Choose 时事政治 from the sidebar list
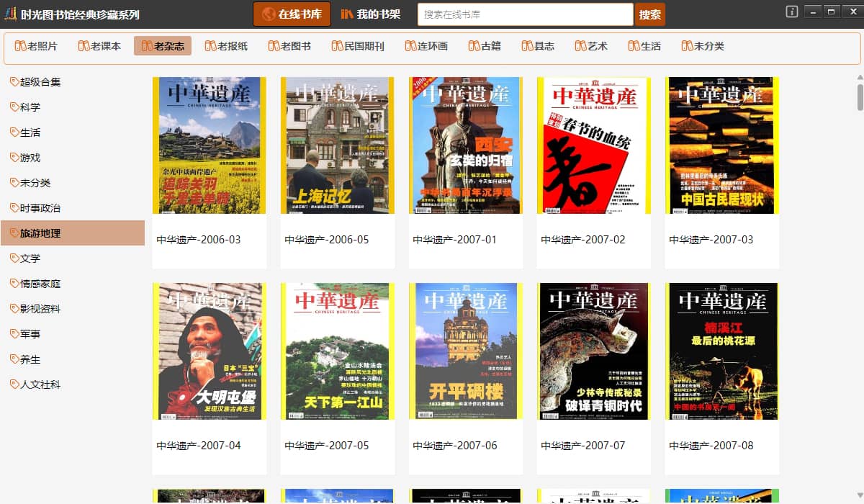864x504 pixels. (x=40, y=208)
